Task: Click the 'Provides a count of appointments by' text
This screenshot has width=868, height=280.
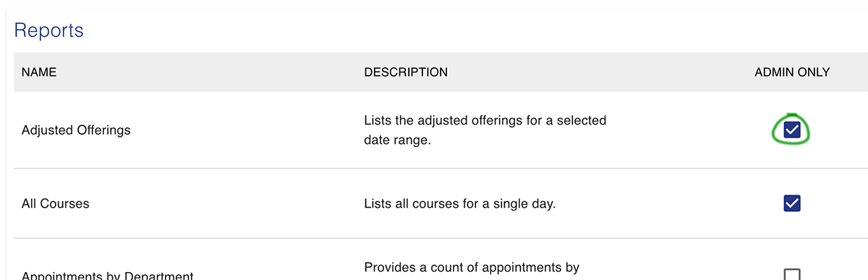Action: (472, 268)
